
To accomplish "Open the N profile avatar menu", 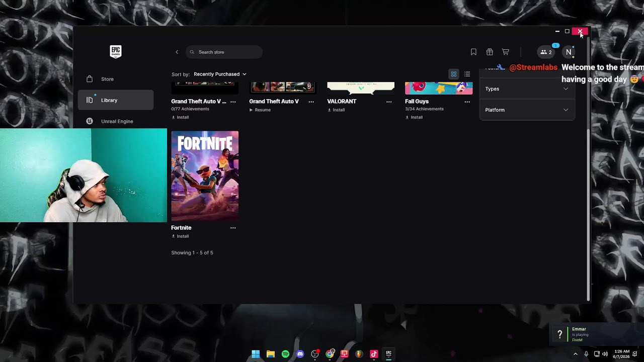I will 569,52.
